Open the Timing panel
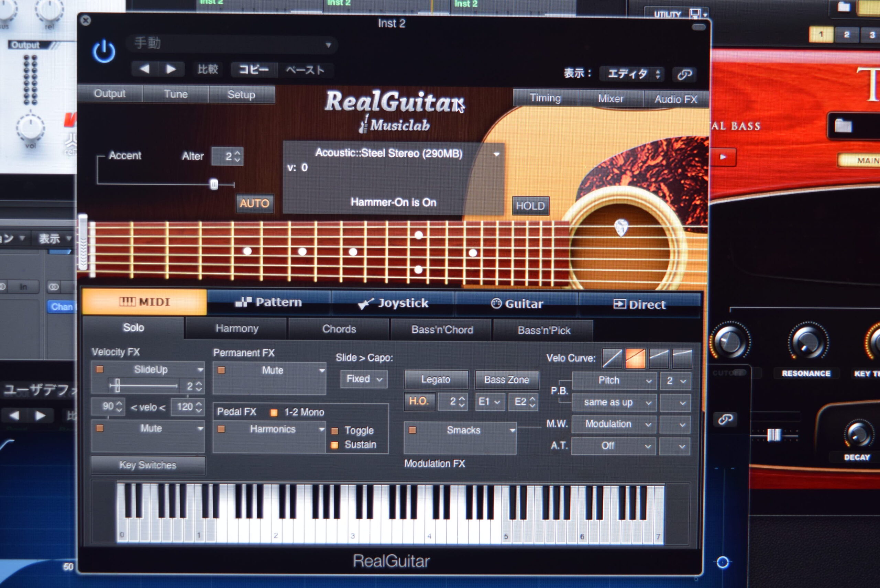This screenshot has height=588, width=880. 546,98
